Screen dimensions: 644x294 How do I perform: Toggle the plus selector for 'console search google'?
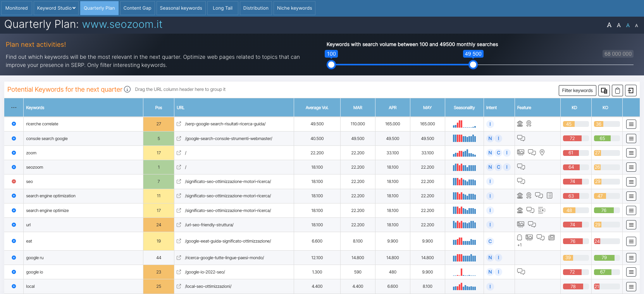coord(14,138)
